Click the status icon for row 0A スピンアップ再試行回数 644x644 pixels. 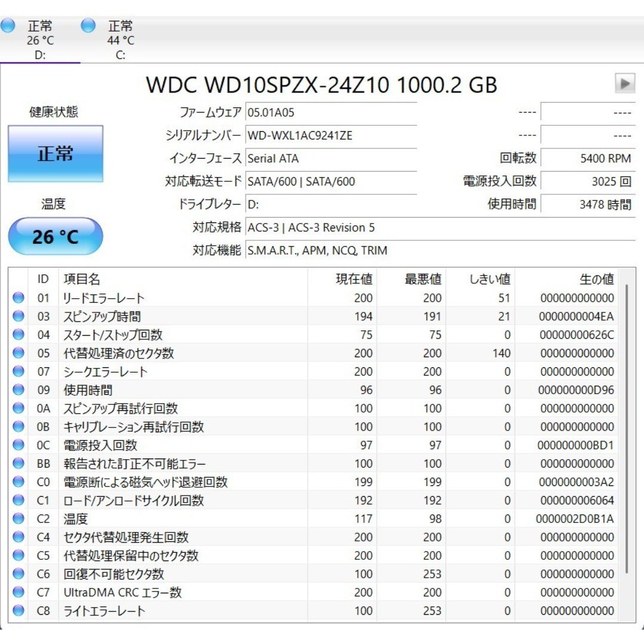[x=18, y=408]
